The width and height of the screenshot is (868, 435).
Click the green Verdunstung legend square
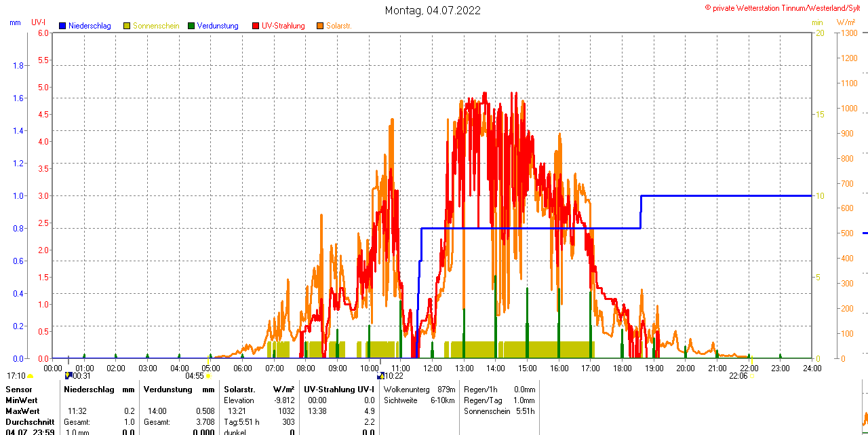(x=191, y=26)
